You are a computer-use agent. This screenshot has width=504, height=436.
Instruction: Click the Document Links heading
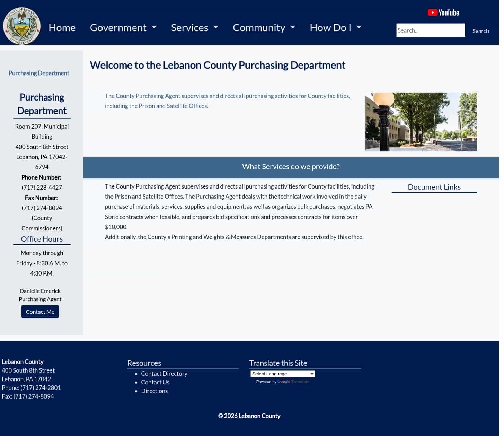click(434, 187)
